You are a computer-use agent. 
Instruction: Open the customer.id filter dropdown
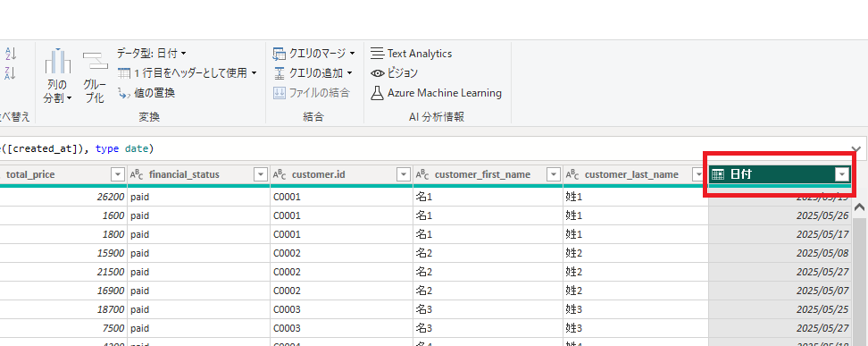click(x=404, y=174)
